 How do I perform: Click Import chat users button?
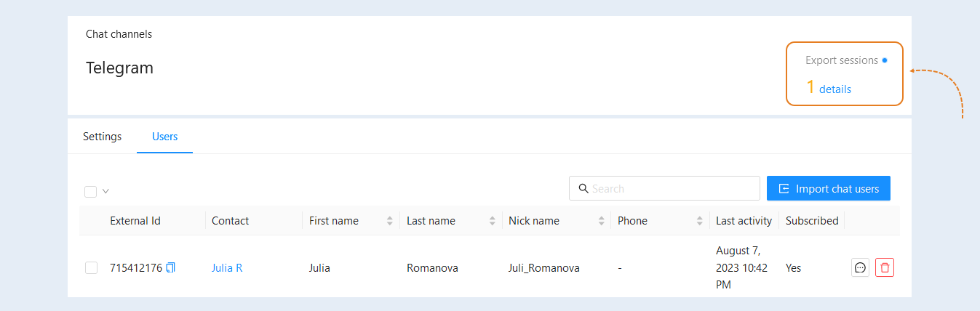point(829,188)
